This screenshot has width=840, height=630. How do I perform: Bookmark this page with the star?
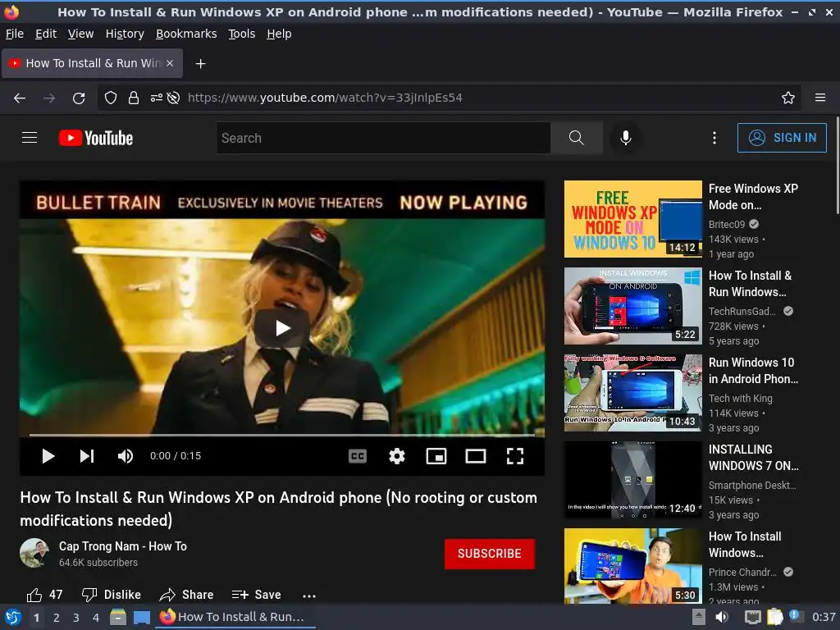point(788,98)
